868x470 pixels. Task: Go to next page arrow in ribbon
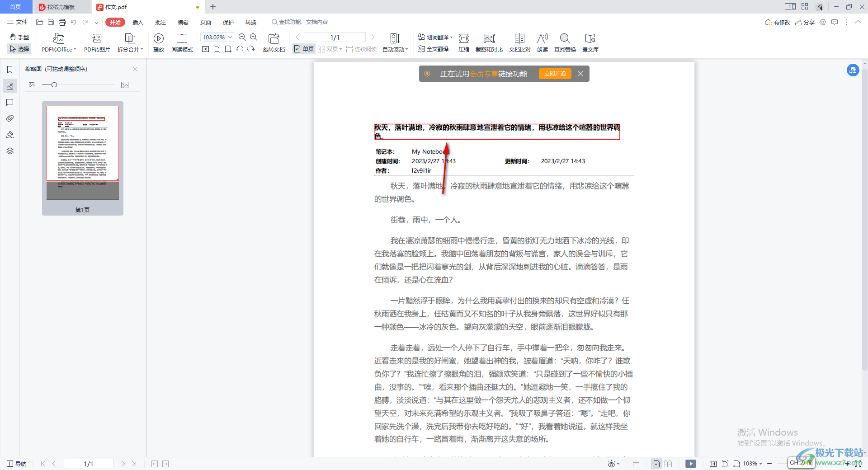click(x=373, y=37)
